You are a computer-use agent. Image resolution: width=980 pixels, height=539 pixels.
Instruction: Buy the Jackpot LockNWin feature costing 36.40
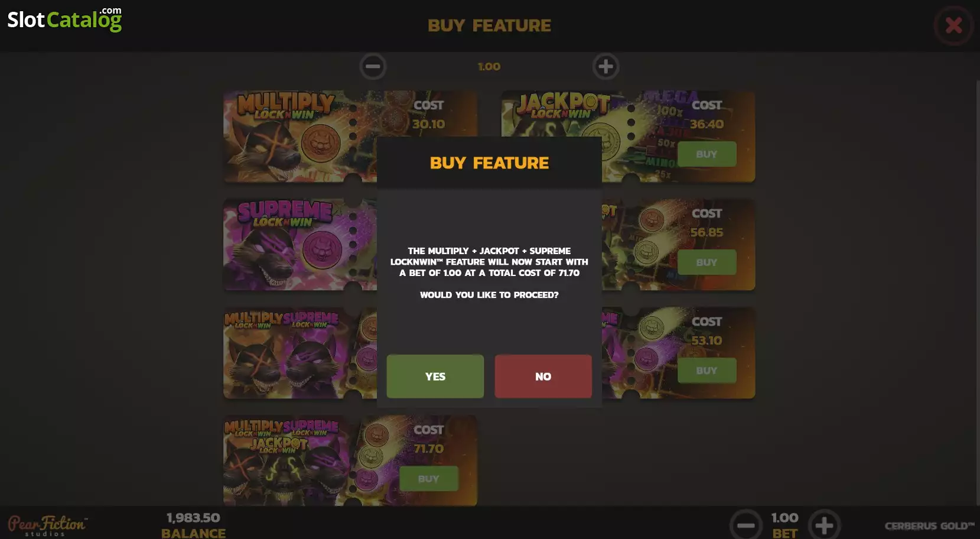[x=706, y=154]
